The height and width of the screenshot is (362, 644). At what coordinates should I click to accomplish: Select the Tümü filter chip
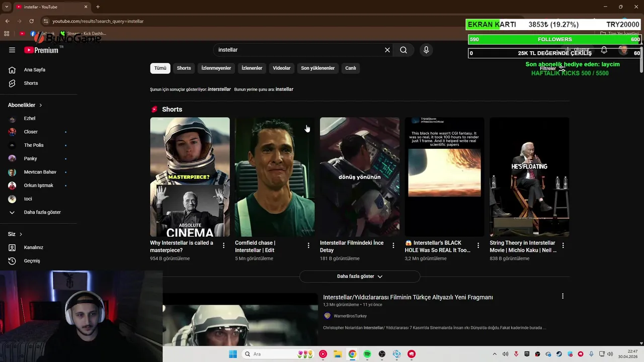click(160, 68)
